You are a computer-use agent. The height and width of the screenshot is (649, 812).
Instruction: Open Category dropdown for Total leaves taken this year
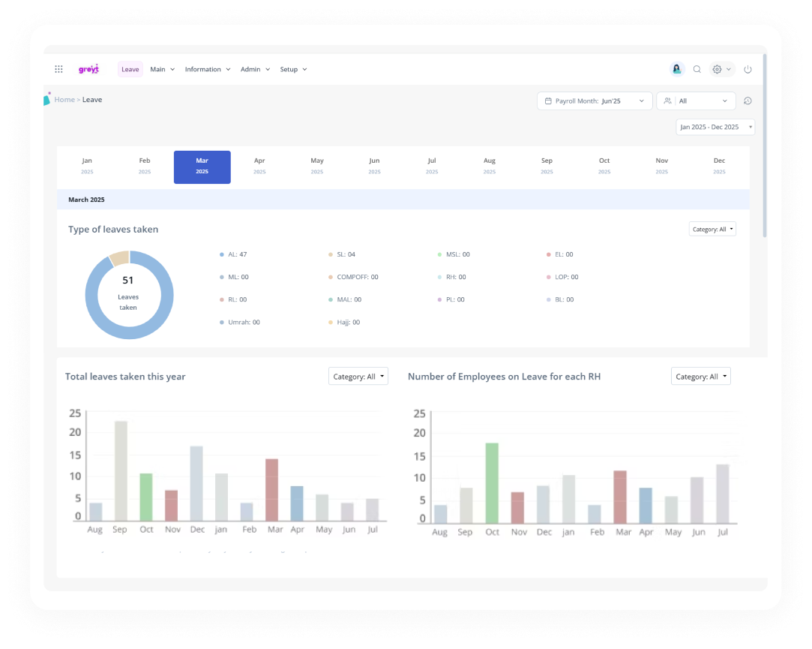coord(358,377)
